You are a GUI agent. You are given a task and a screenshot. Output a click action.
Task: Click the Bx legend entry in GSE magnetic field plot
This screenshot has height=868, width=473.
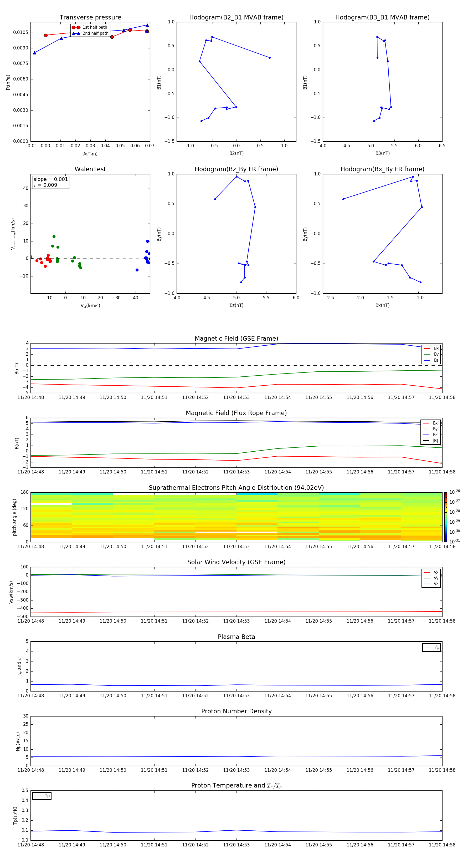pos(431,349)
